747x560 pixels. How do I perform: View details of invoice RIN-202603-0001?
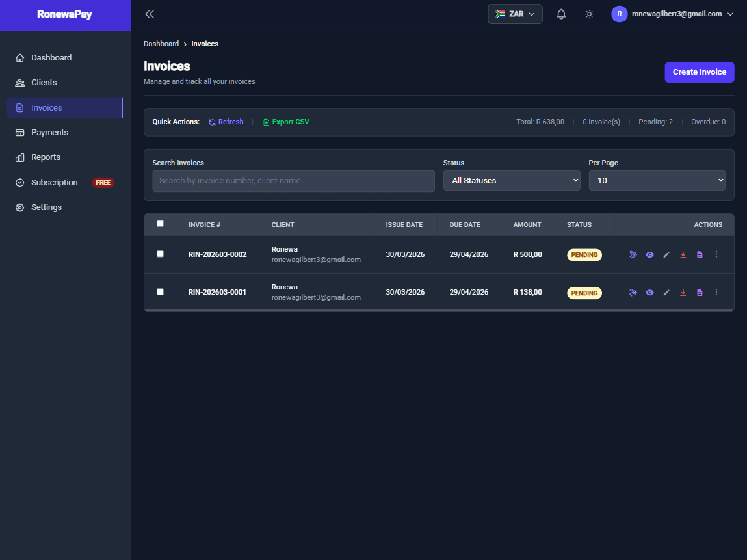tap(649, 292)
